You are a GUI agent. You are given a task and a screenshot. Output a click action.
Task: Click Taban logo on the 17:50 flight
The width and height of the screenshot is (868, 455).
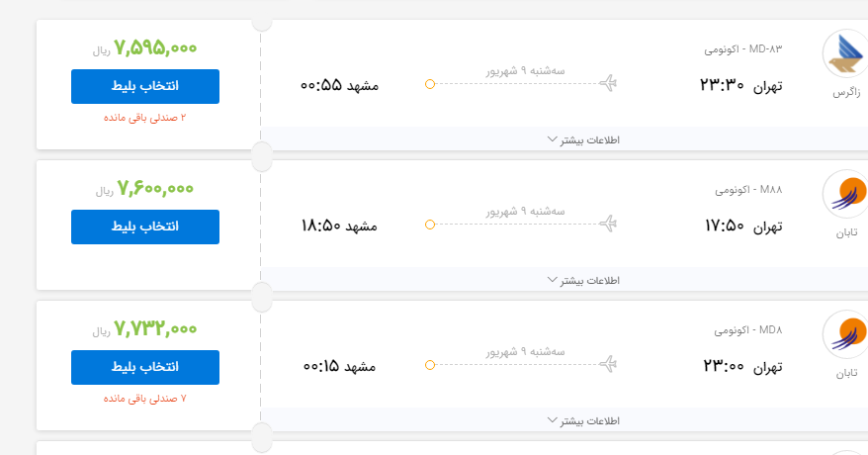(845, 195)
